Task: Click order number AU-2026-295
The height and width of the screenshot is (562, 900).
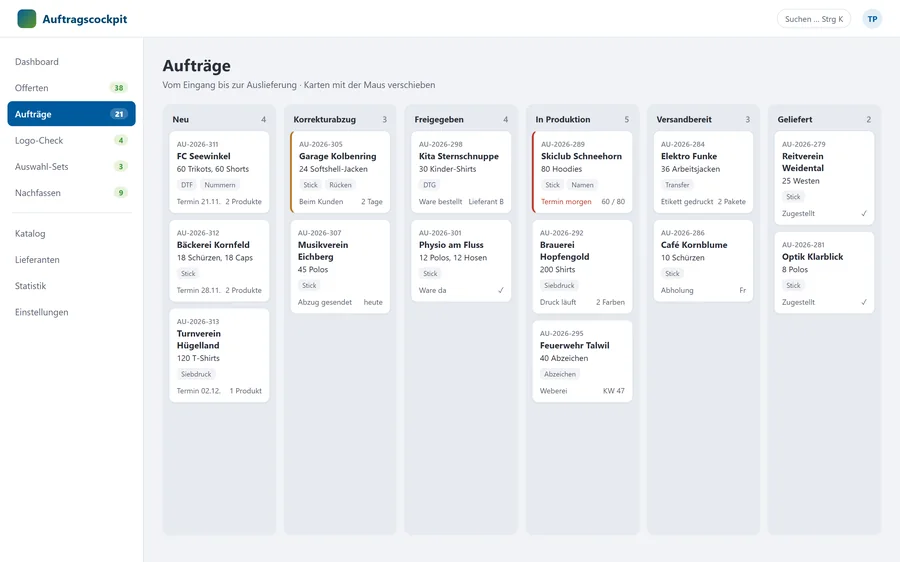Action: click(x=561, y=333)
